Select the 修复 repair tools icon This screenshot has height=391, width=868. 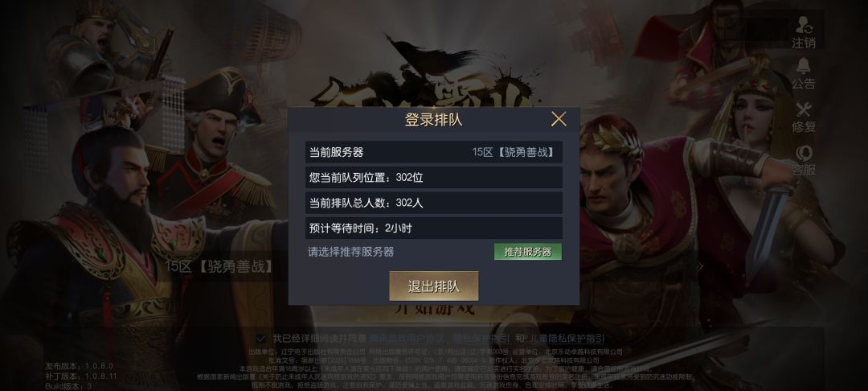803,117
